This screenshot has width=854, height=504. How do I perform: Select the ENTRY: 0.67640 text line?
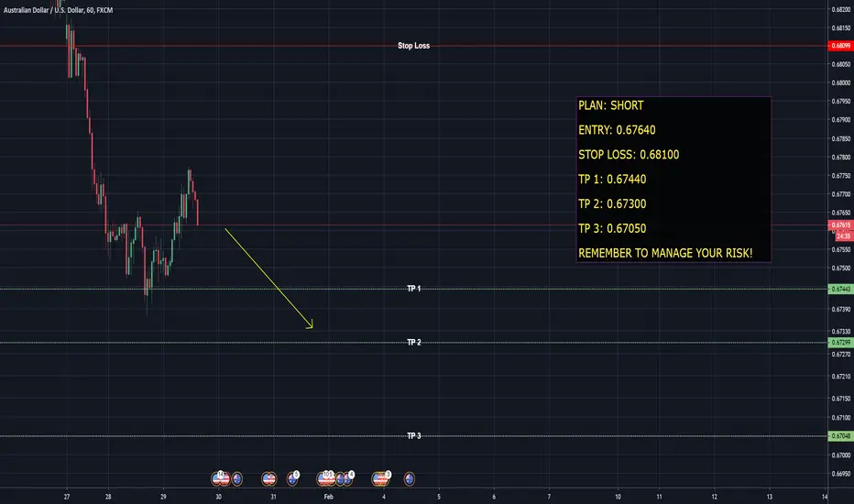(x=617, y=130)
